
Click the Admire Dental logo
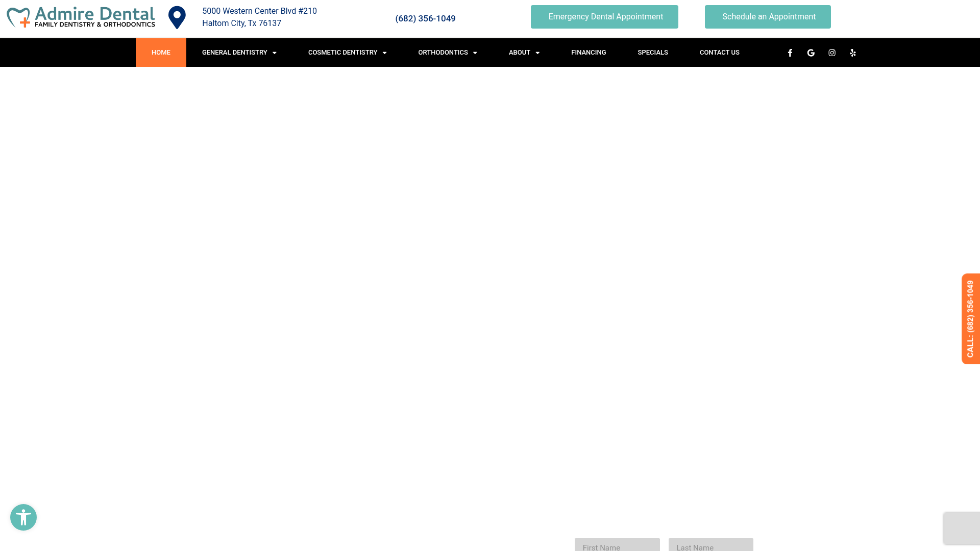click(81, 18)
